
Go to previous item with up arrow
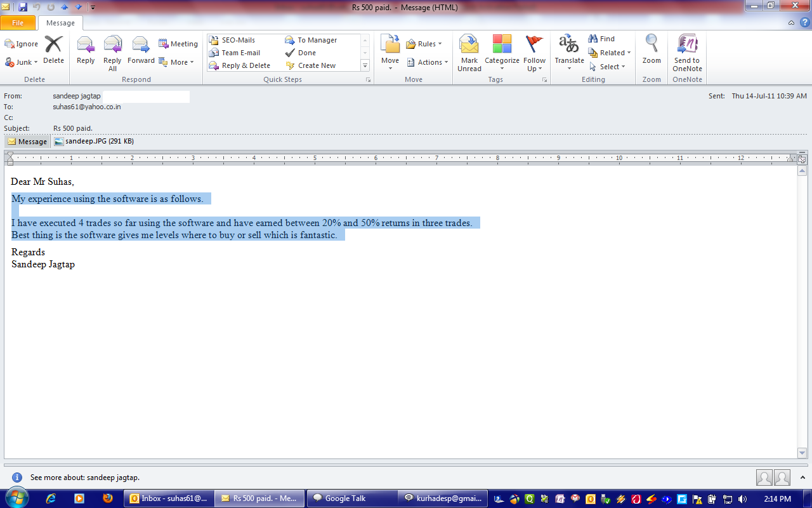[x=64, y=7]
